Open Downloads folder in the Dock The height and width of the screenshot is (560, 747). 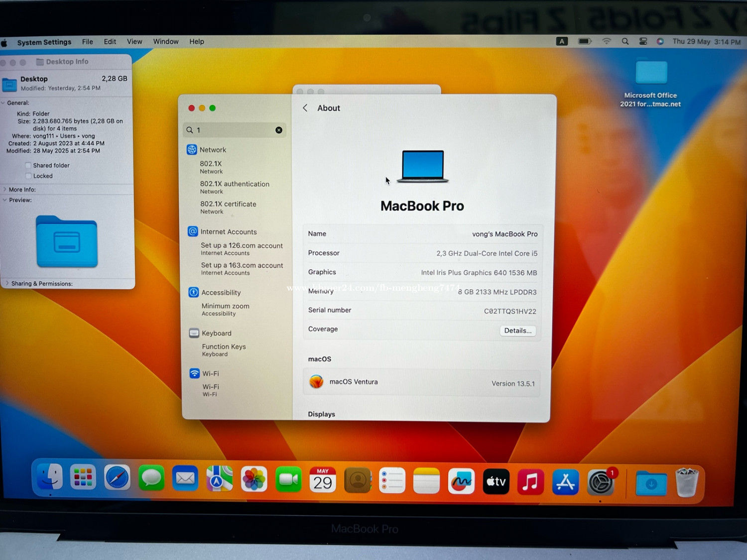(651, 483)
